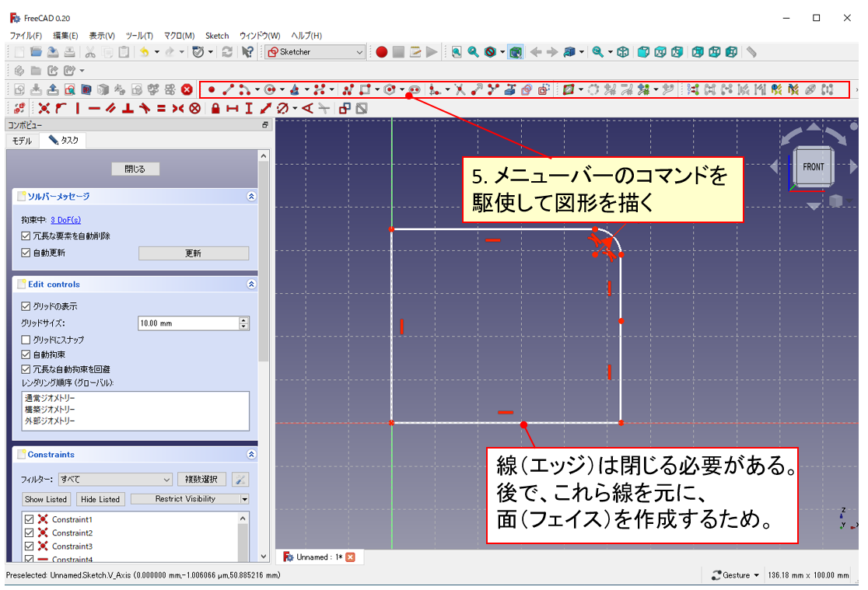Start macro recording with red circle

coord(381,52)
